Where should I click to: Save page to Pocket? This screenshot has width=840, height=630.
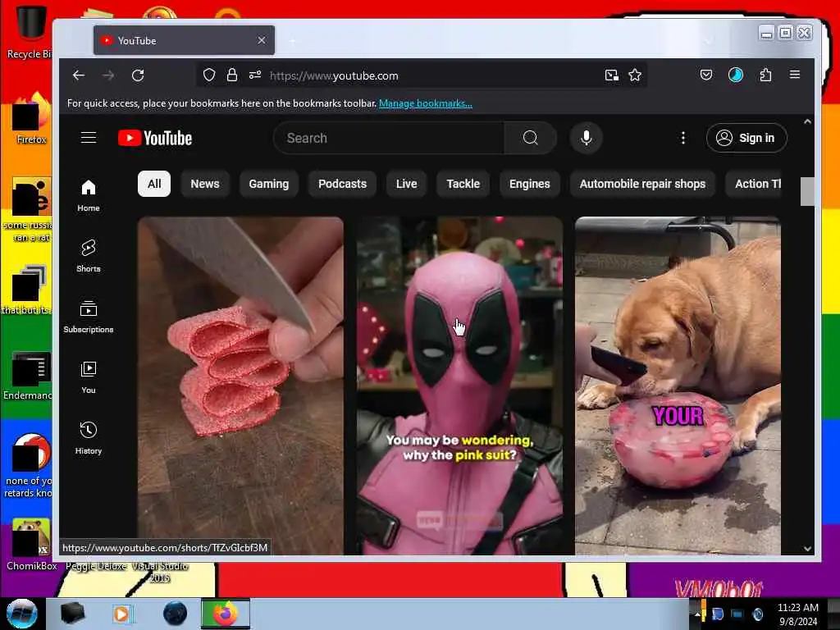point(706,75)
